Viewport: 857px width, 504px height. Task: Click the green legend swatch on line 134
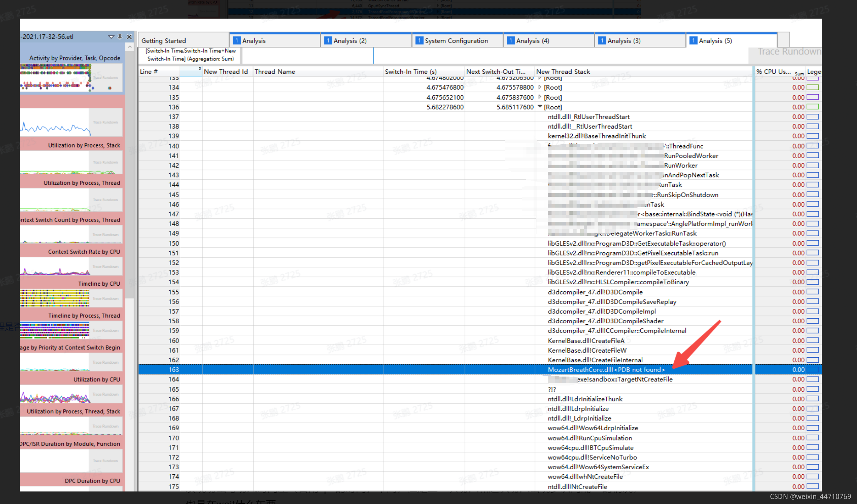(x=813, y=87)
